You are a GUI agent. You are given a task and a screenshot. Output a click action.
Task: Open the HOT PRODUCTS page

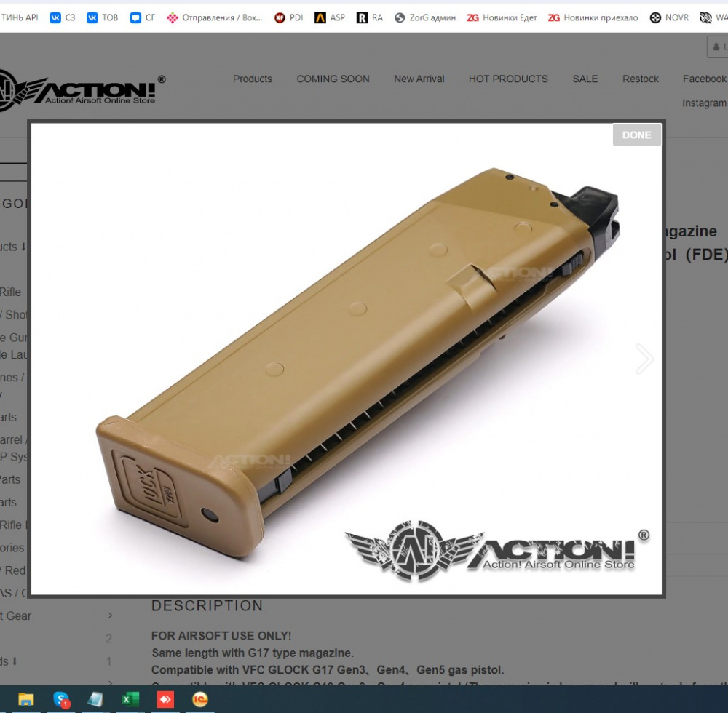[508, 79]
